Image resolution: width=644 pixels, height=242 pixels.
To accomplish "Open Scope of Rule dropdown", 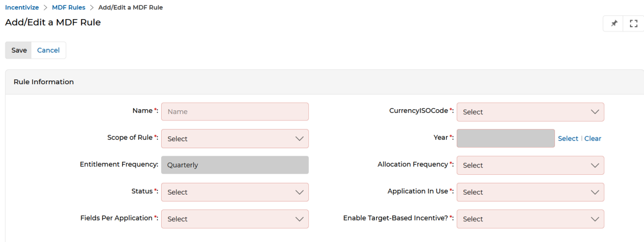I will (x=235, y=139).
